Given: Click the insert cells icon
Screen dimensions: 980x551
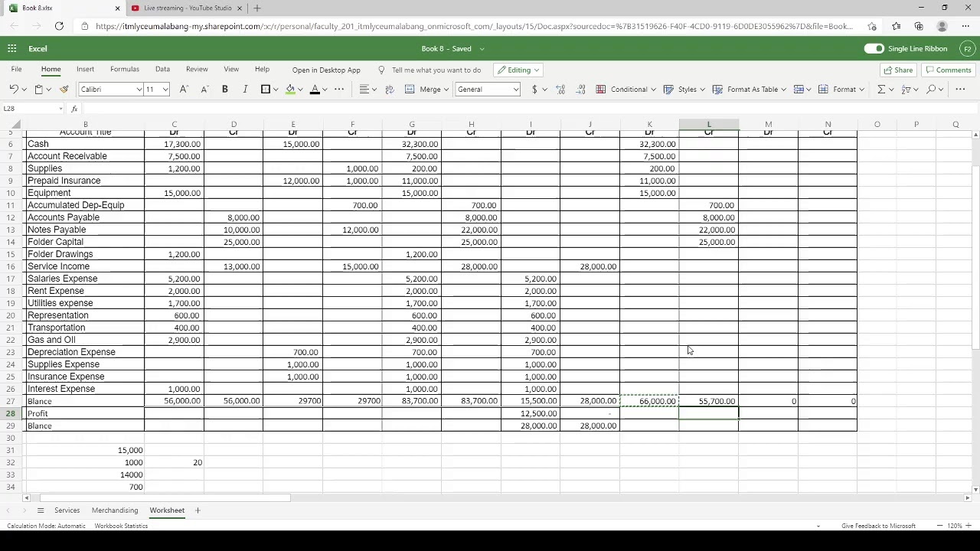Looking at the screenshot, I should pyautogui.click(x=799, y=90).
